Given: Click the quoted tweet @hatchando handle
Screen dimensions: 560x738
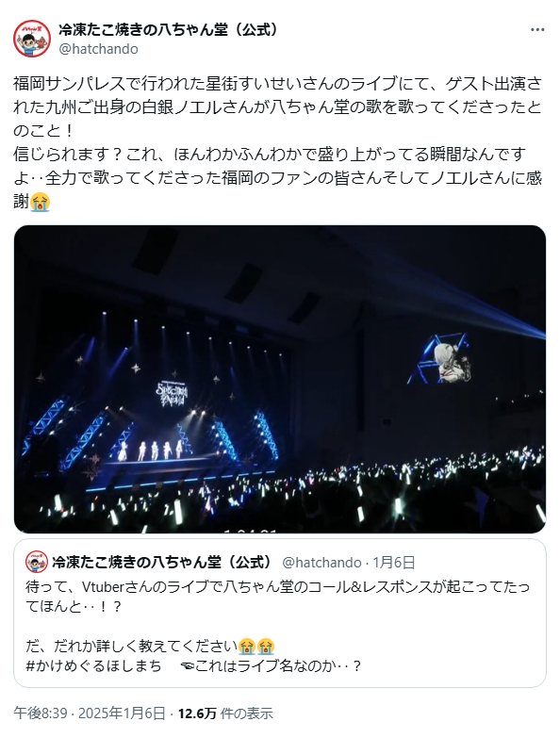Looking at the screenshot, I should tap(321, 563).
